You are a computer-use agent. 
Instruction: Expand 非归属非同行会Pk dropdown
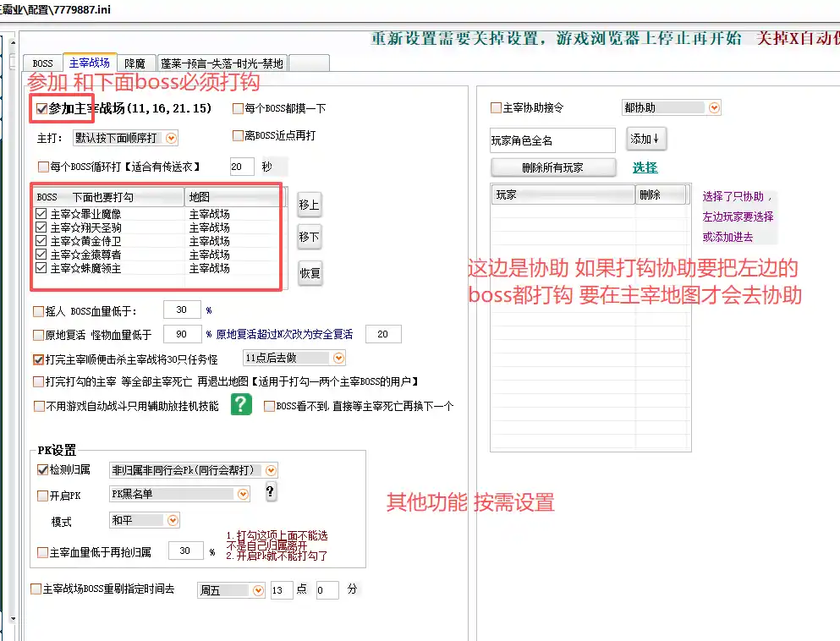[x=271, y=470]
